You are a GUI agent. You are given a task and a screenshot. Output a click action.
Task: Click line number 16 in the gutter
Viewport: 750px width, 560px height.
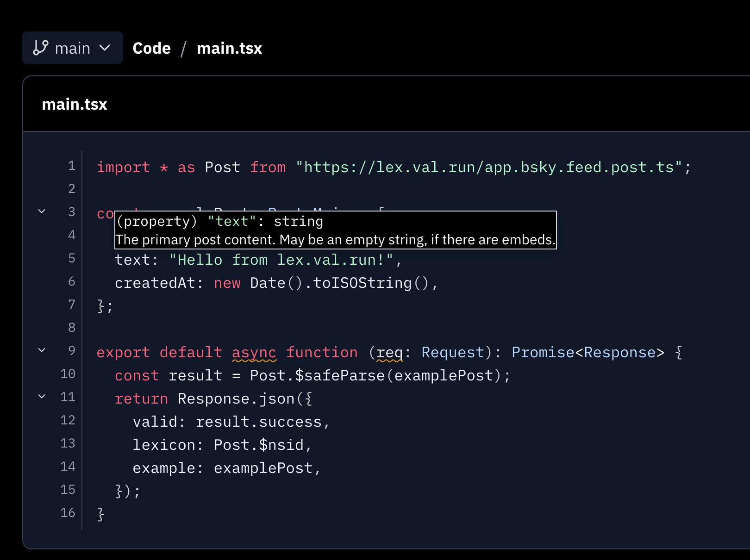click(x=68, y=513)
